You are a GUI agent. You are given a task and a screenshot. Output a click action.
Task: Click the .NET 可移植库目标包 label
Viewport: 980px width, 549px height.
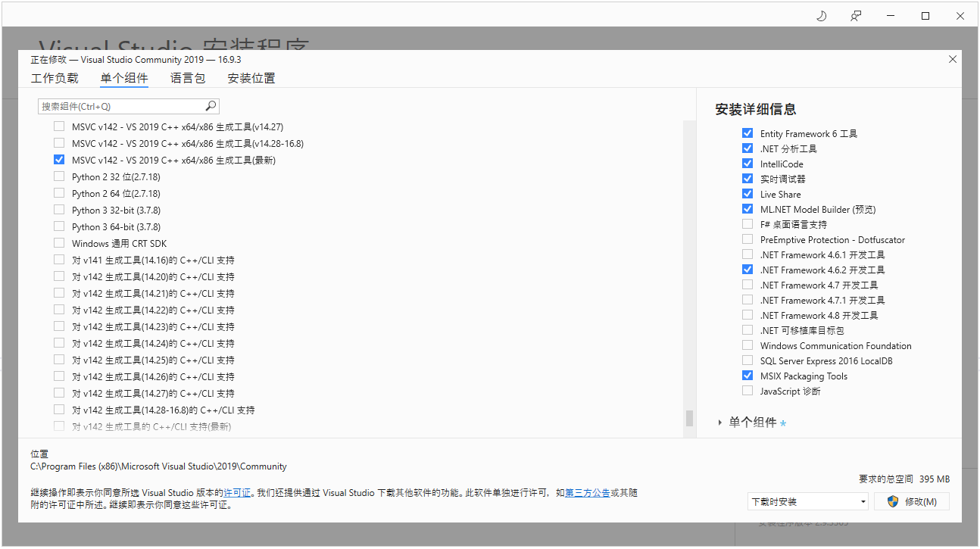pyautogui.click(x=802, y=330)
